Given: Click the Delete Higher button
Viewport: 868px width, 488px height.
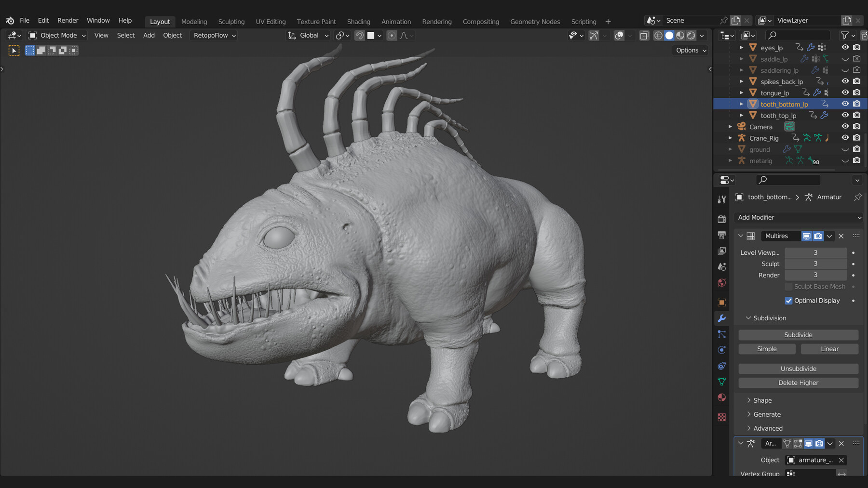Looking at the screenshot, I should tap(798, 382).
